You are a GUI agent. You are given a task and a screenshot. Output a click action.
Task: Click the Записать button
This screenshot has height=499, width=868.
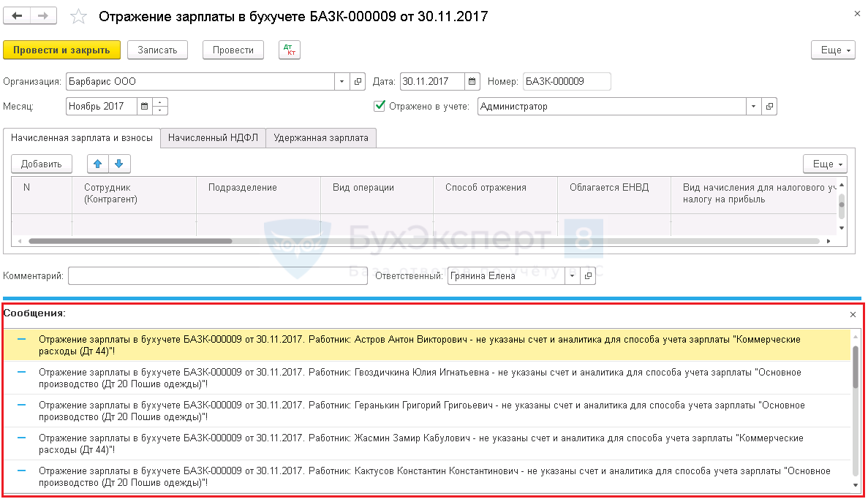[x=157, y=50]
